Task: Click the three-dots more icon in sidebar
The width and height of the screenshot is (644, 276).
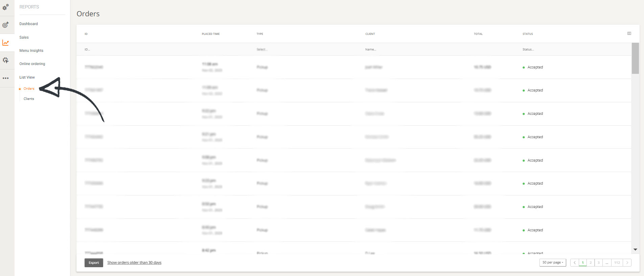Action: 6,78
